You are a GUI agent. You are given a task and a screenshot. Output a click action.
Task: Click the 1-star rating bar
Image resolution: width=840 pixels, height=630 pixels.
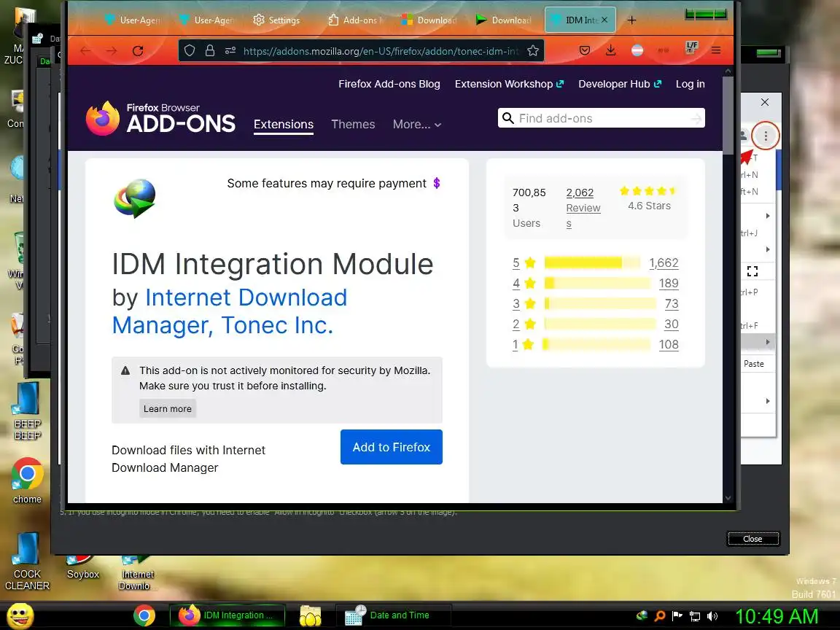click(x=596, y=344)
